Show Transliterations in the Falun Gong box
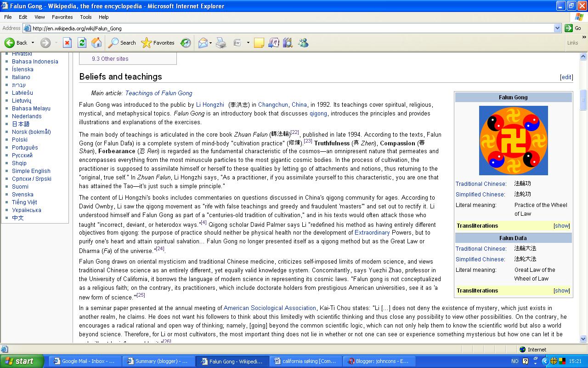The width and height of the screenshot is (588, 368). coord(561,226)
